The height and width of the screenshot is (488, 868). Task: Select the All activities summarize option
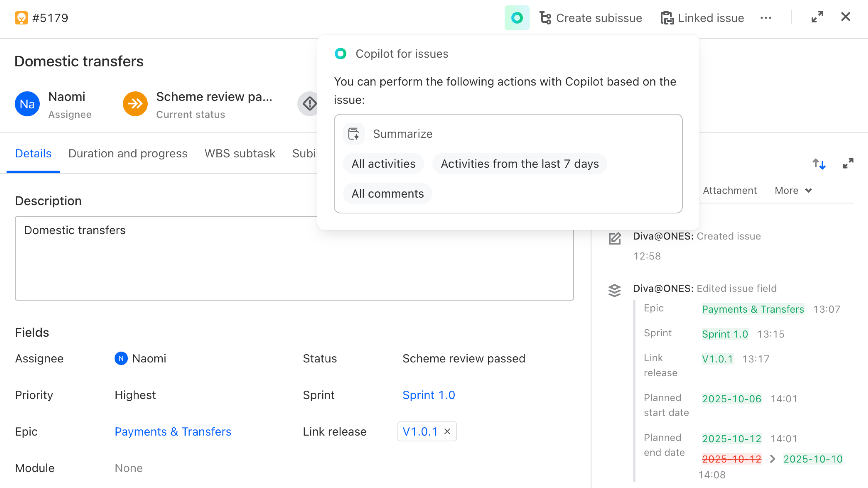(x=383, y=164)
